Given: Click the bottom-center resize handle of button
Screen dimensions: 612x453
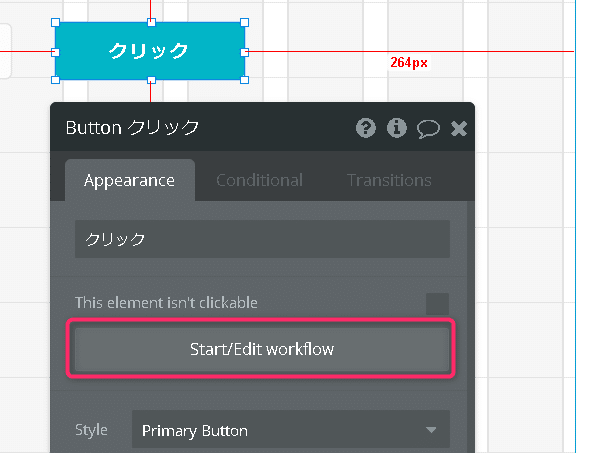Looking at the screenshot, I should click(x=150, y=80).
